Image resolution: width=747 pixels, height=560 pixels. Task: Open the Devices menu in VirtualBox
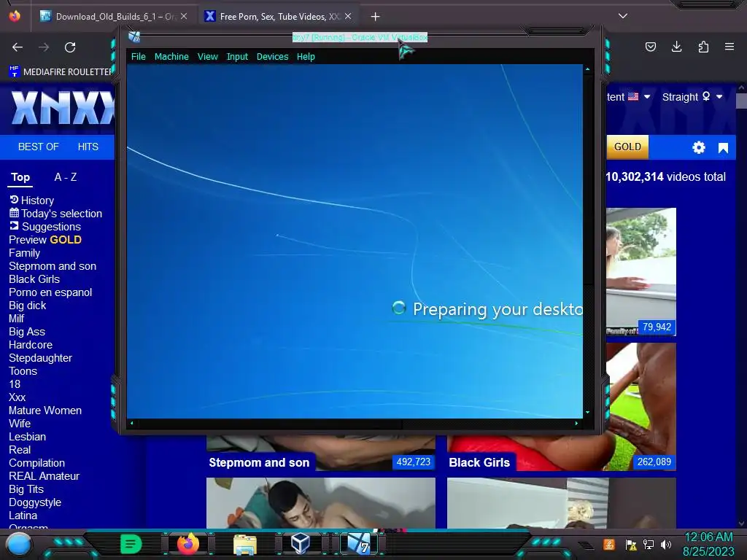tap(273, 57)
